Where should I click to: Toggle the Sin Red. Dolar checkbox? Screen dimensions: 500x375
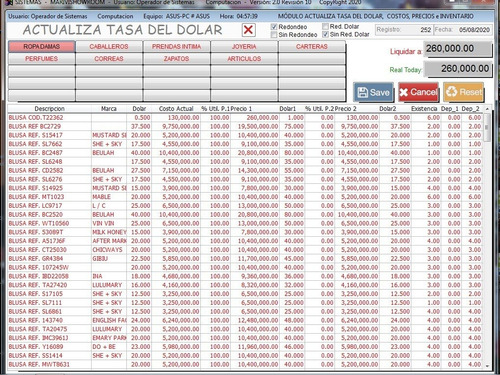coord(325,34)
